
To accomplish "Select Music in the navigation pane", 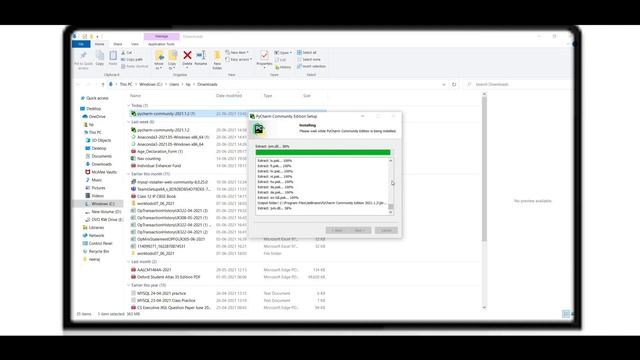I will [93, 180].
